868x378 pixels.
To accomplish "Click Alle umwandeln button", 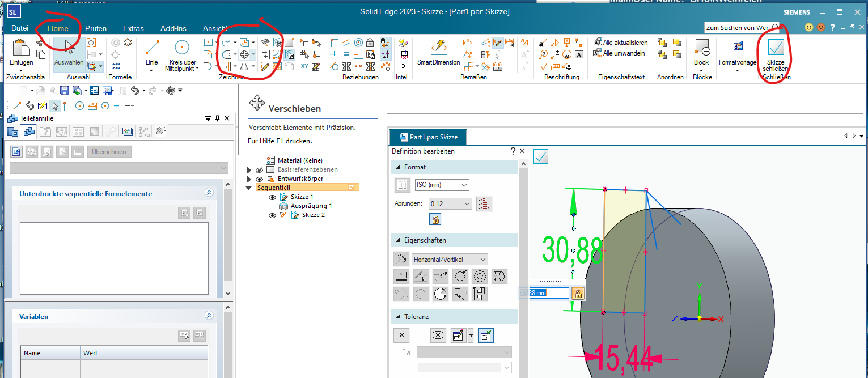I will [620, 53].
